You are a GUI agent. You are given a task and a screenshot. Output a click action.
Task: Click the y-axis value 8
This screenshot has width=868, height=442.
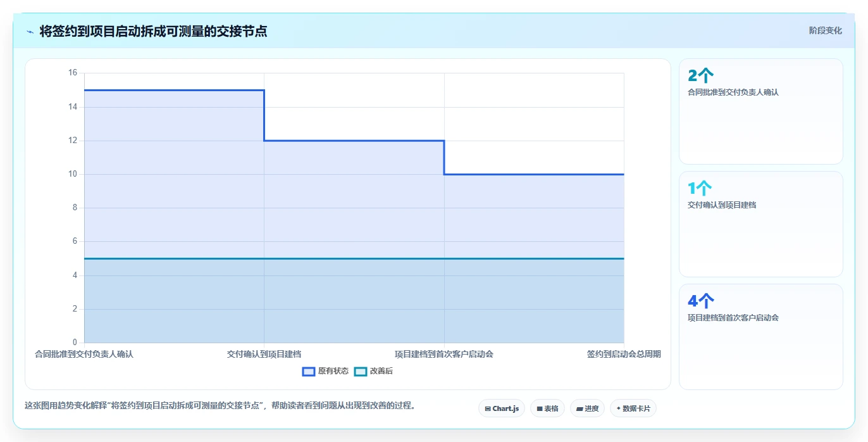pos(75,208)
